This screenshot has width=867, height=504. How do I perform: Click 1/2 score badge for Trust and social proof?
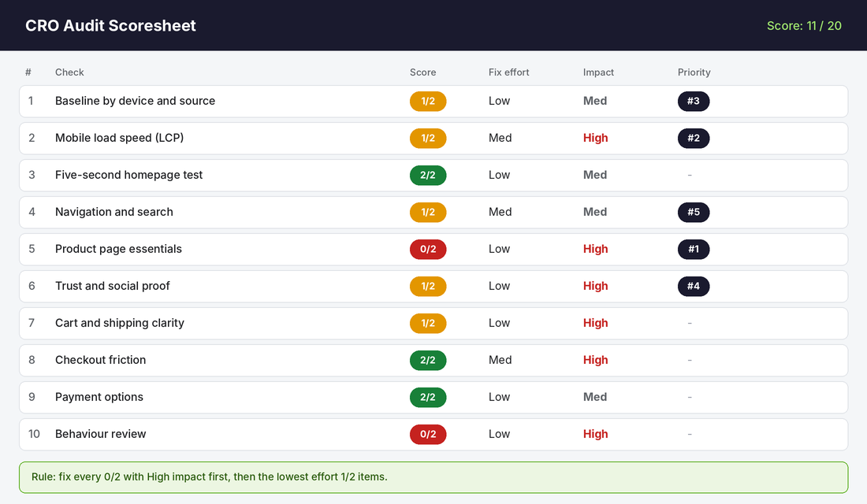428,287
